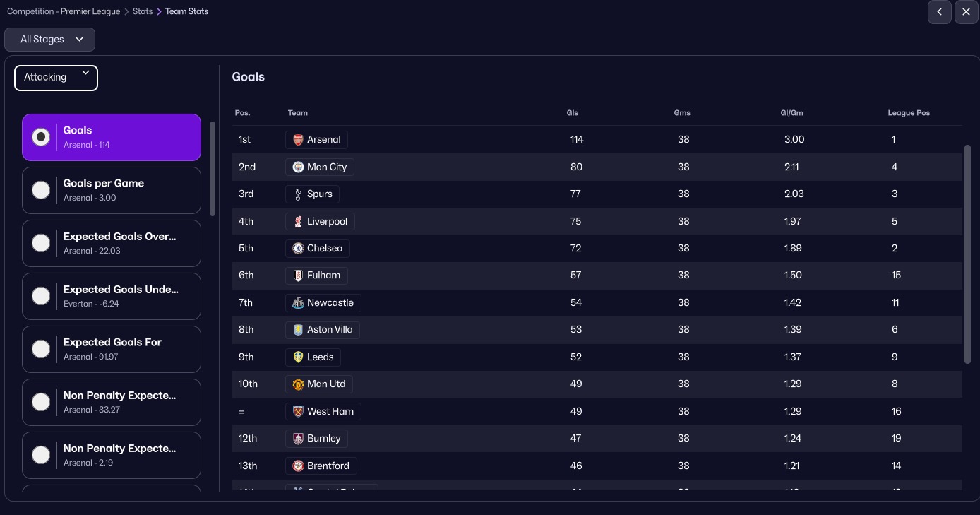Open Competition - Premier League breadcrumb
The width and height of the screenshot is (980, 515).
(x=64, y=12)
